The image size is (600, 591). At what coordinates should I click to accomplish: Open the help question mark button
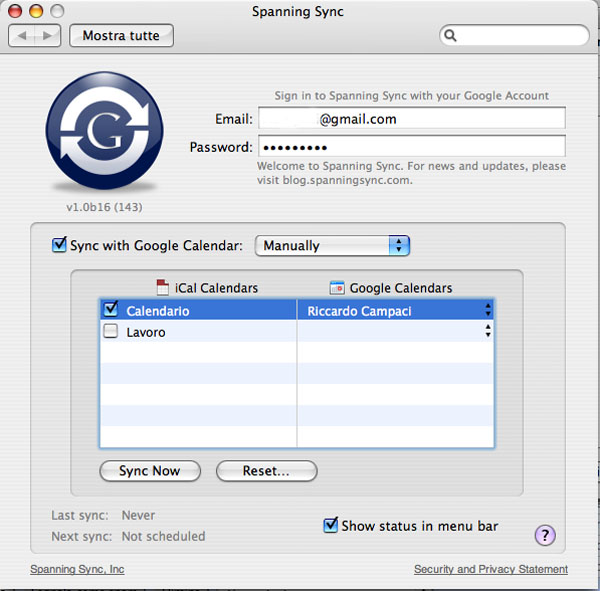click(545, 535)
